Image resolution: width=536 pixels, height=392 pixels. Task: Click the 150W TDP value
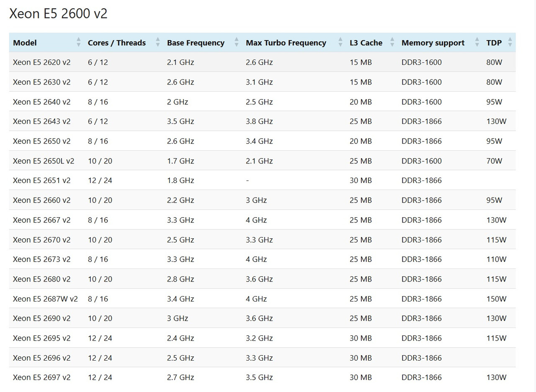pyautogui.click(x=496, y=299)
